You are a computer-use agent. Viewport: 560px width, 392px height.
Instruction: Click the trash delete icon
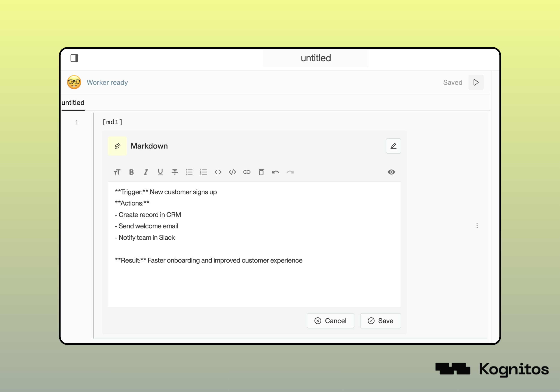[261, 172]
